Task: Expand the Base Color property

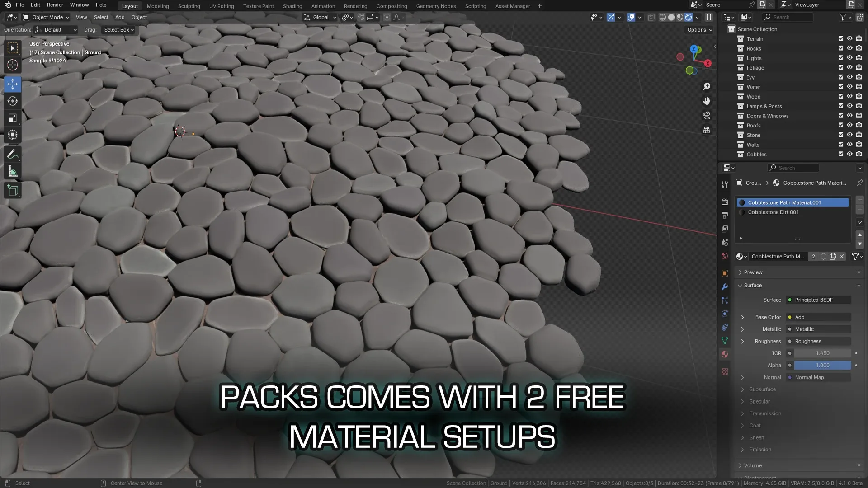Action: 742,317
